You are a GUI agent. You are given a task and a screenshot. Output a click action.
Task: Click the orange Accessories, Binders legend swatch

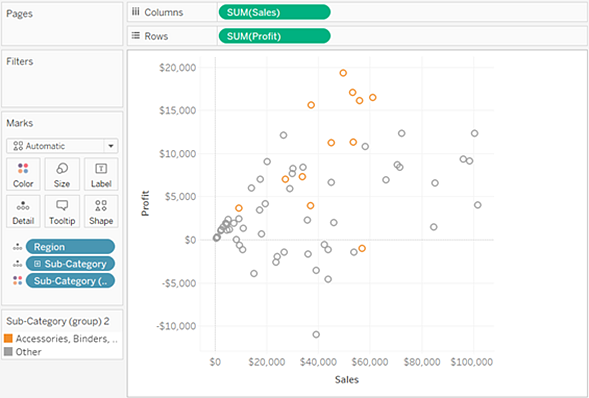(8, 338)
